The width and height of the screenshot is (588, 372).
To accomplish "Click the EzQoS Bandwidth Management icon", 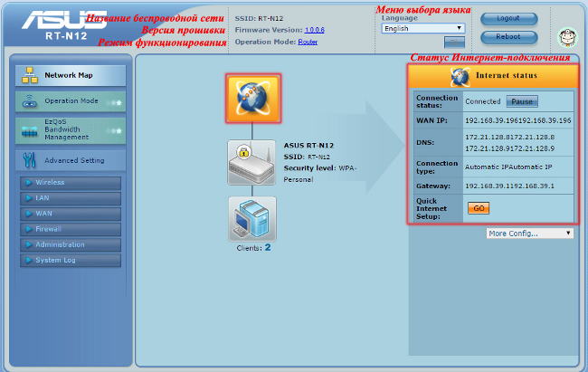I will (30, 131).
